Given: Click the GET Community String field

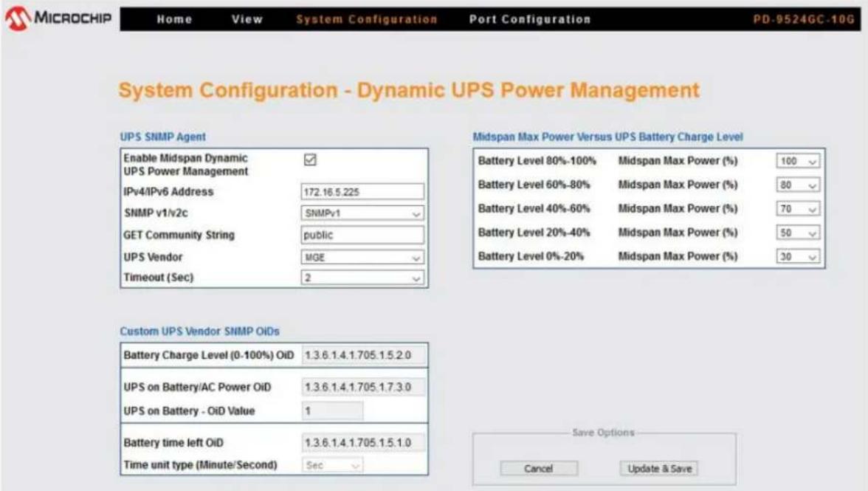Looking at the screenshot, I should (x=362, y=235).
